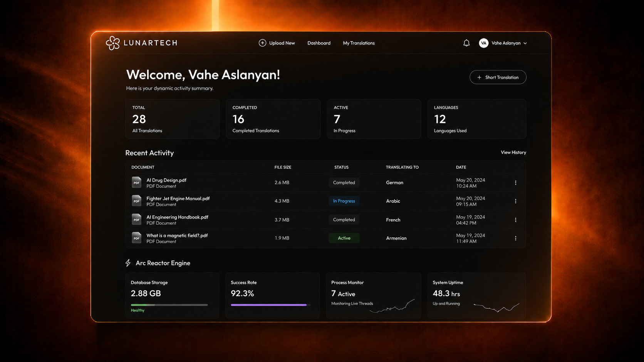The width and height of the screenshot is (644, 362).
Task: Click the STATUS column header
Action: [341, 167]
